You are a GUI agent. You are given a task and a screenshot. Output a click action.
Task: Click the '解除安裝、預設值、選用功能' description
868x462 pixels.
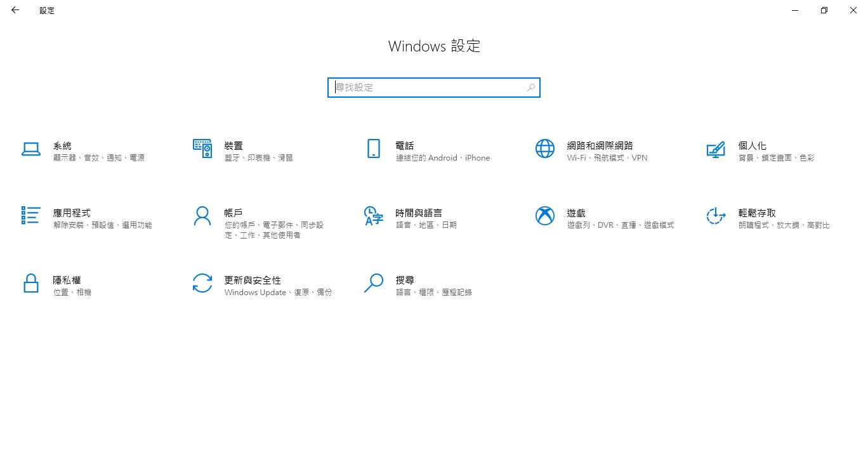(103, 225)
